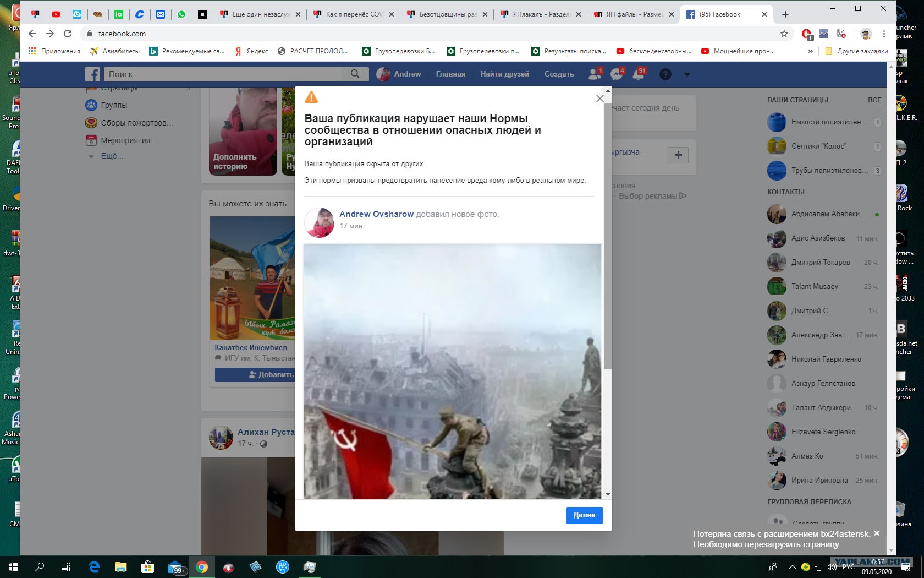924x578 pixels.
Task: Open chat with Азнаур Гелястанов
Action: (x=823, y=384)
